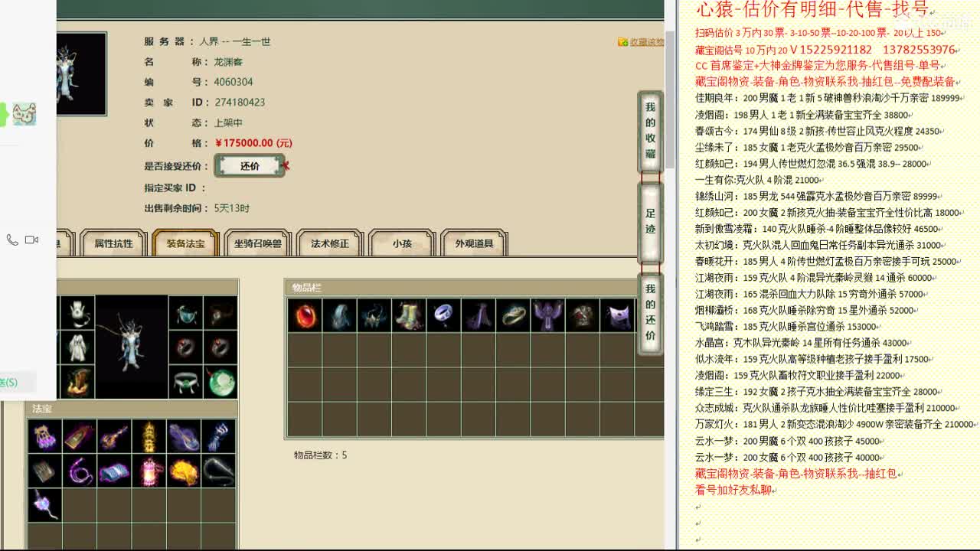Screen dimensions: 980x551
Task: Click the golden boots equipment slot
Action: pos(77,382)
